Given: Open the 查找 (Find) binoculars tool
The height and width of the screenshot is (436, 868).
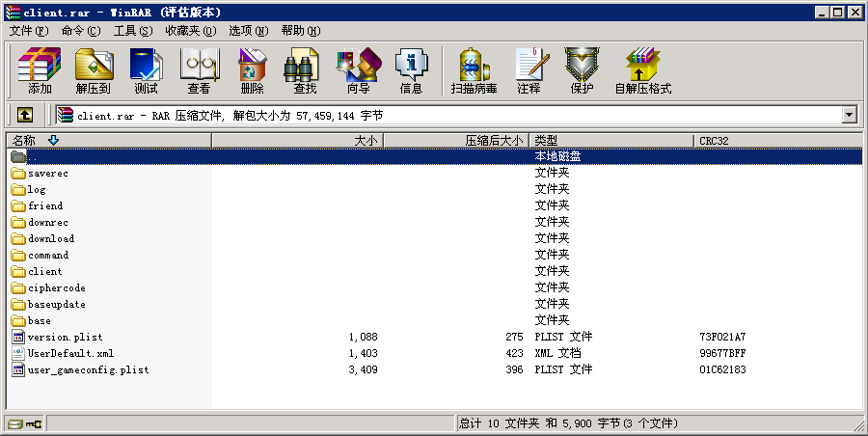Looking at the screenshot, I should coord(305,70).
